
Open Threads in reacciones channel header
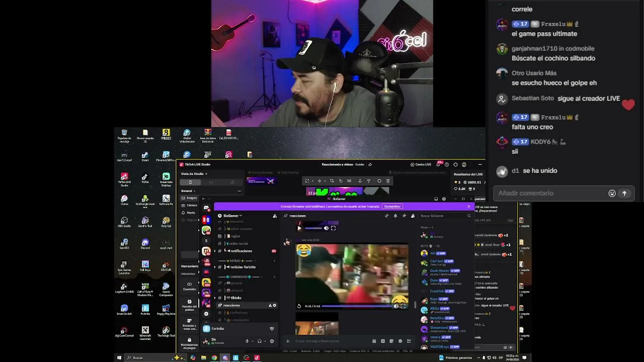[x=386, y=216]
